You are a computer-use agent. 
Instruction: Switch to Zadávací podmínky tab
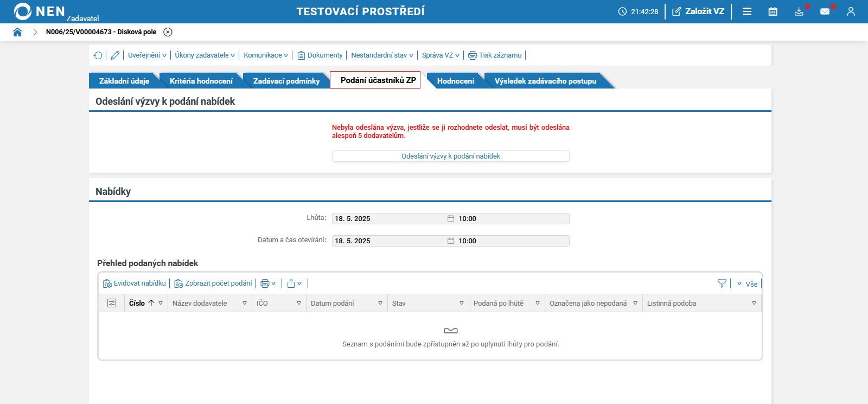pyautogui.click(x=286, y=81)
